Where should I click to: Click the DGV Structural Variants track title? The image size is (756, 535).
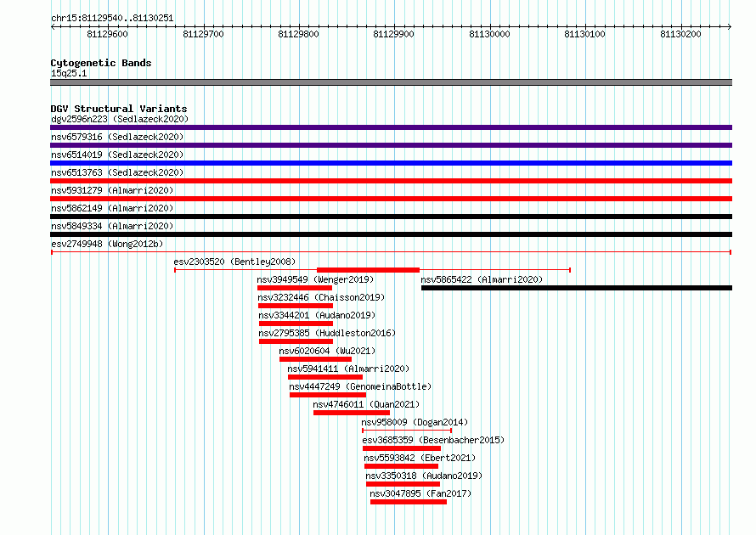(119, 109)
